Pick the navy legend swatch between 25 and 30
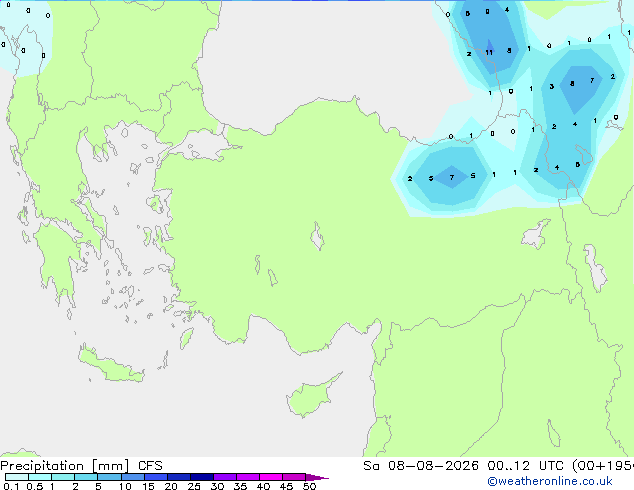 click(x=202, y=477)
